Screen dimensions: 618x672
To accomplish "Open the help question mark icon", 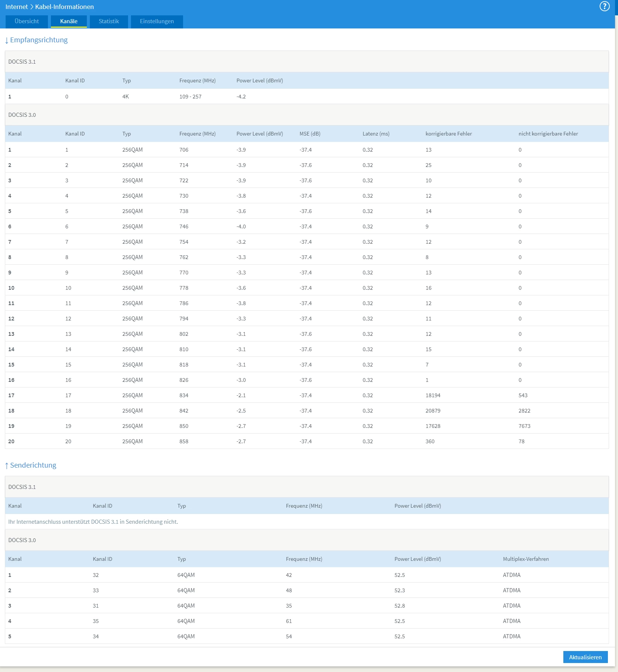I will pyautogui.click(x=605, y=6).
